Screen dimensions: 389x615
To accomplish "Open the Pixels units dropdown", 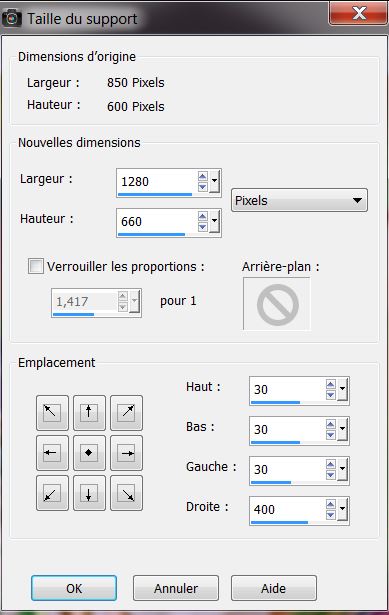I will click(299, 200).
